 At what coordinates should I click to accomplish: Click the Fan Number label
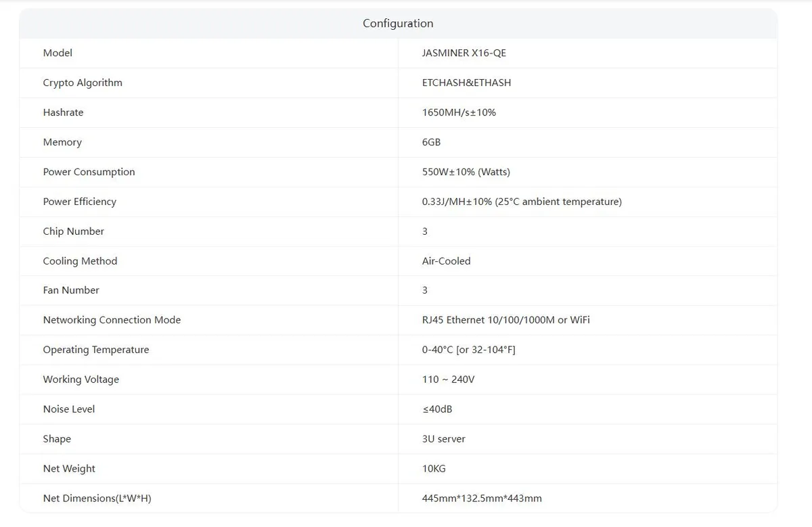tap(70, 290)
